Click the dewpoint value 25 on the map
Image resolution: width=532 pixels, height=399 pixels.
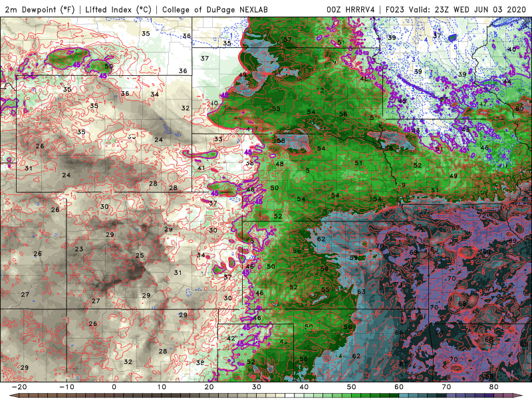[140, 255]
